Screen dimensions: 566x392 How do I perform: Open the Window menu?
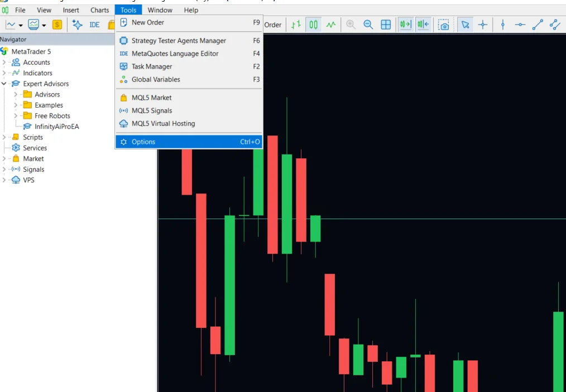[x=160, y=10]
